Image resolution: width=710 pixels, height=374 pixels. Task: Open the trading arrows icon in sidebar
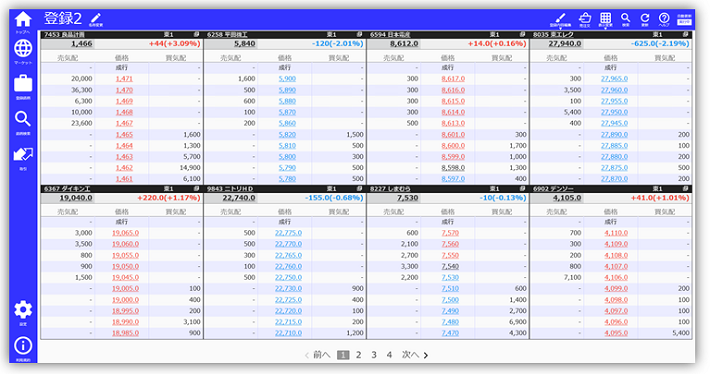tap(23, 158)
